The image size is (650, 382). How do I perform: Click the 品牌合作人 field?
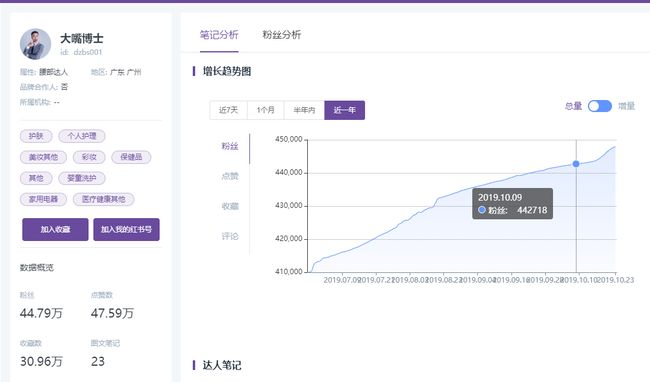(44, 87)
